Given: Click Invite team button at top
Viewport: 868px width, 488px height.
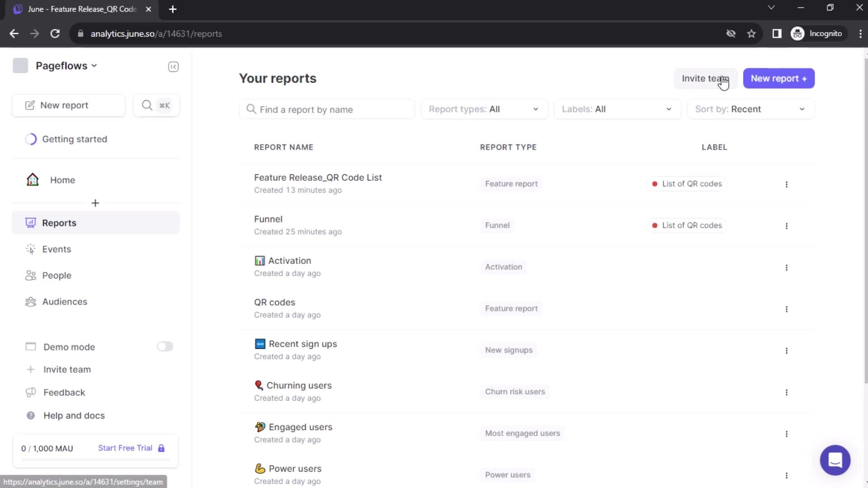Looking at the screenshot, I should pos(705,79).
